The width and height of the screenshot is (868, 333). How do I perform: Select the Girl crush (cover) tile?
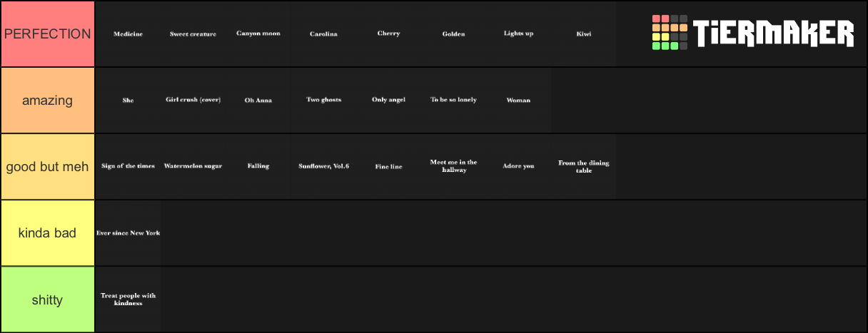click(x=193, y=100)
